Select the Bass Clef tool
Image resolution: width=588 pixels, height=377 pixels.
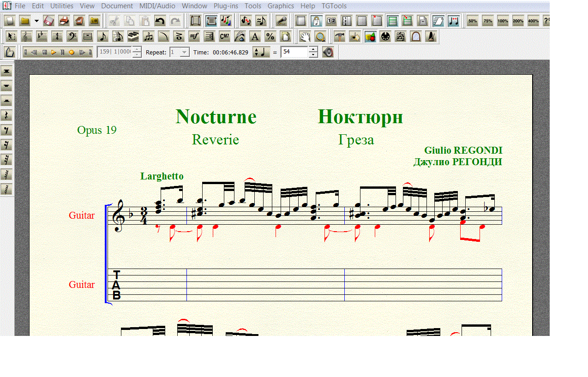click(x=72, y=36)
